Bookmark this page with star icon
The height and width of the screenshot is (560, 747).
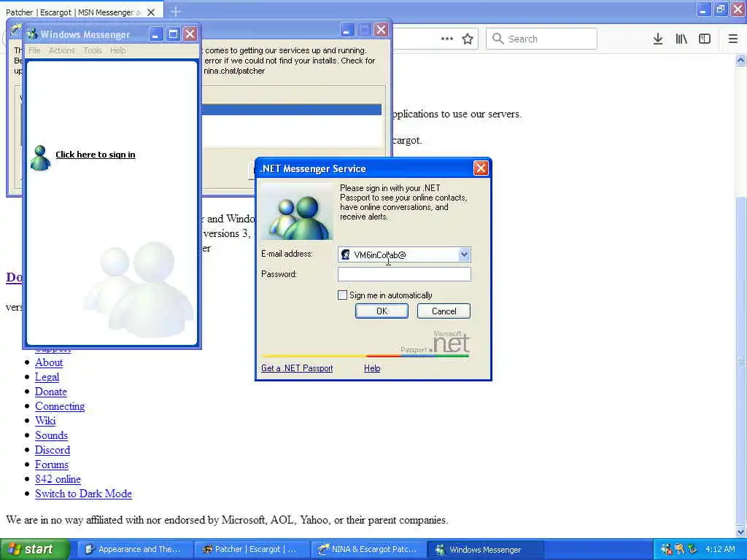point(468,39)
